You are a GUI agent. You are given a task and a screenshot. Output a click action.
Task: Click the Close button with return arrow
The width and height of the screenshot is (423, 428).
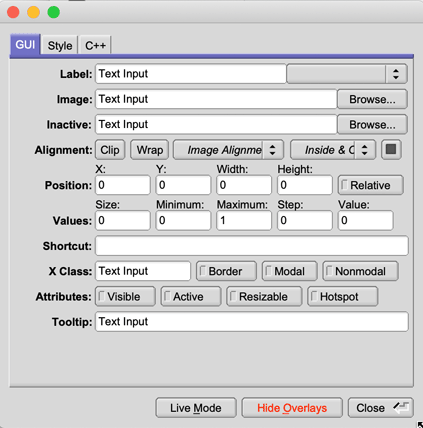(381, 408)
